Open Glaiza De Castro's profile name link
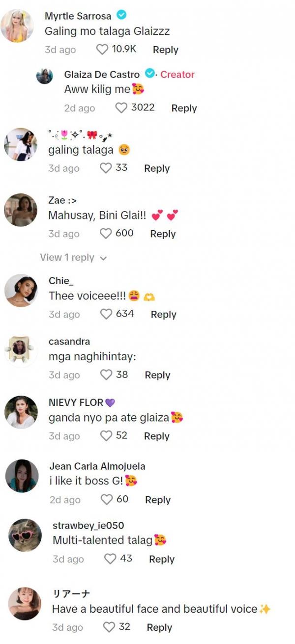 pos(102,75)
